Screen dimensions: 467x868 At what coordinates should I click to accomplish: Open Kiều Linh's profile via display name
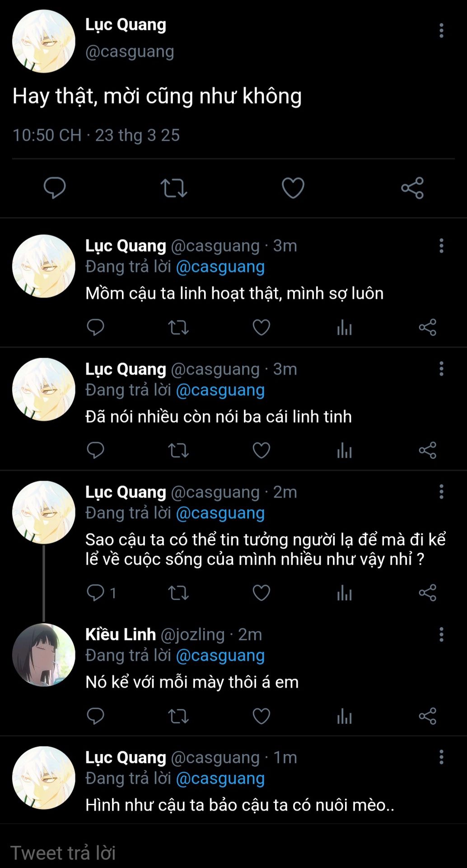pos(121,634)
